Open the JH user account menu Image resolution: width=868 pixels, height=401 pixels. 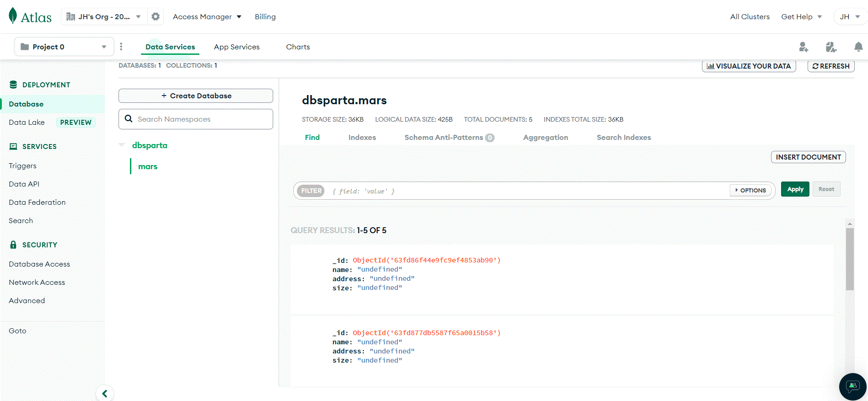(x=850, y=16)
